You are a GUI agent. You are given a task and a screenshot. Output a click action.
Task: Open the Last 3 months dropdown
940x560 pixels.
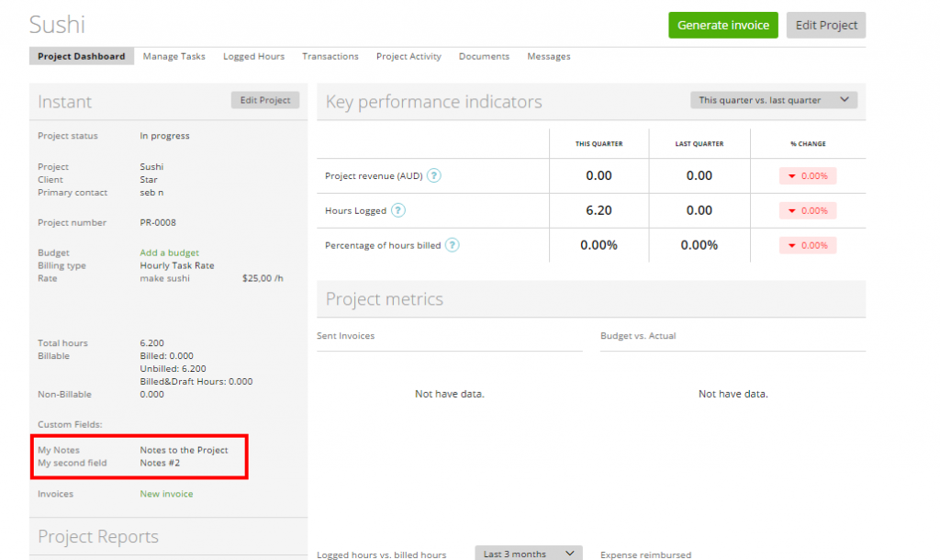tap(528, 553)
